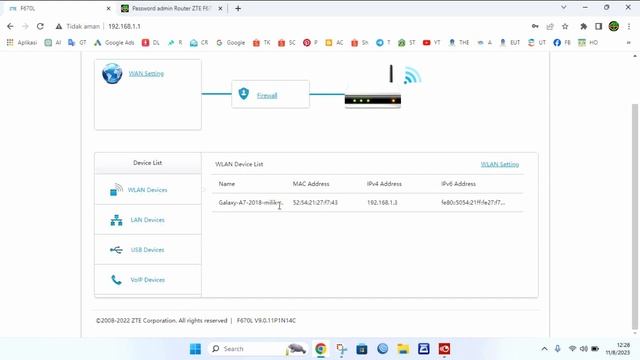
Task: Click the fe80 IPv6 address cell
Action: pyautogui.click(x=473, y=202)
